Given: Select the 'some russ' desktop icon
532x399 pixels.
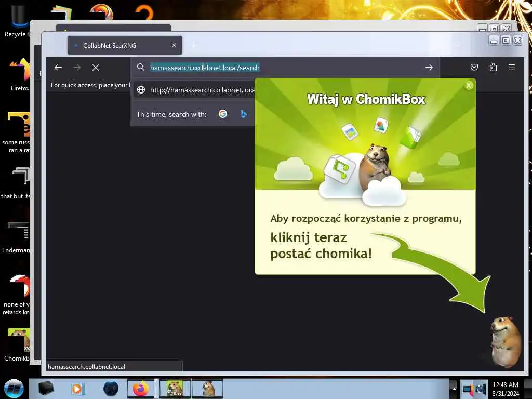Looking at the screenshot, I should pyautogui.click(x=16, y=132).
